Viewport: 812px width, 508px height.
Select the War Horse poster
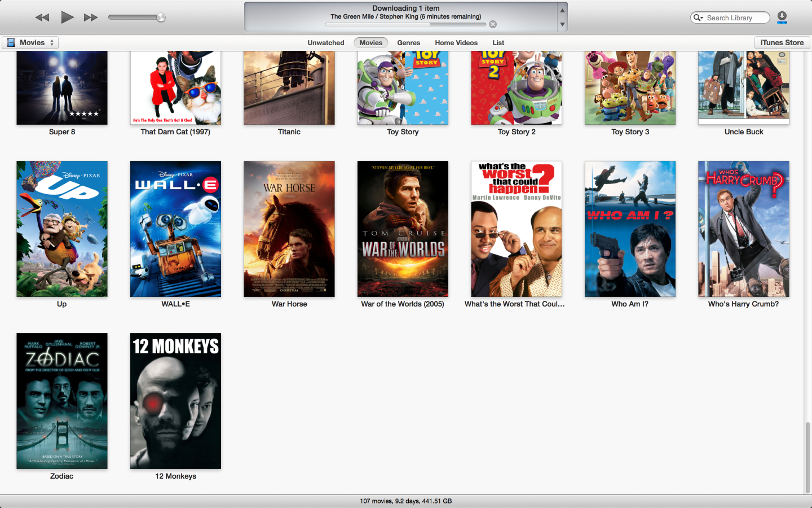coord(289,229)
